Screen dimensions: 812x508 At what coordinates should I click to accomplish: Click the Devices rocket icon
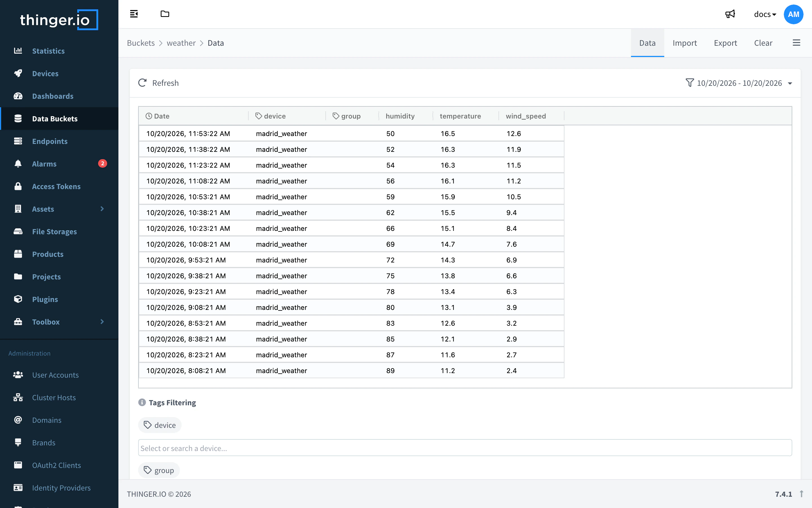(18, 73)
